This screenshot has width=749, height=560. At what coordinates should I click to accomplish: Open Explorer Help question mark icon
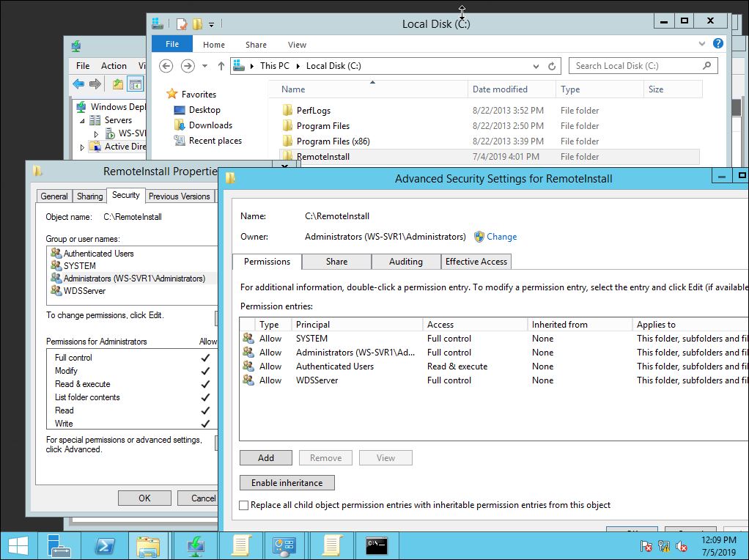717,44
